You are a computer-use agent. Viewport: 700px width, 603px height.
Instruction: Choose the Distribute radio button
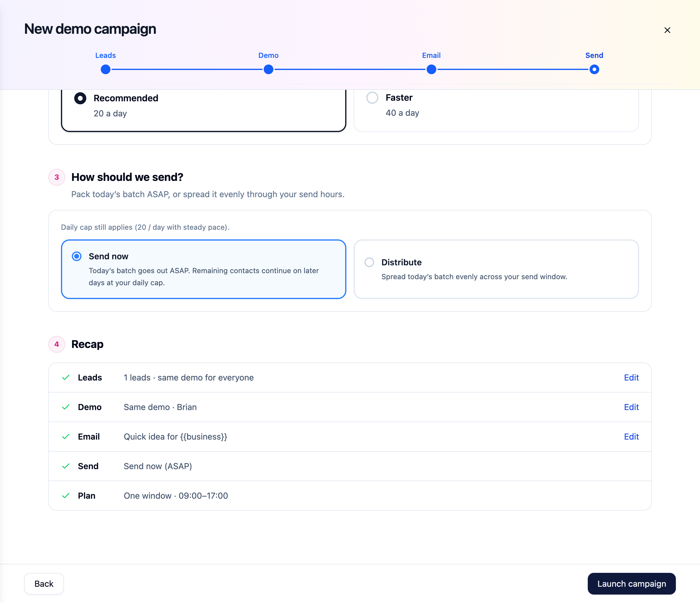(369, 262)
